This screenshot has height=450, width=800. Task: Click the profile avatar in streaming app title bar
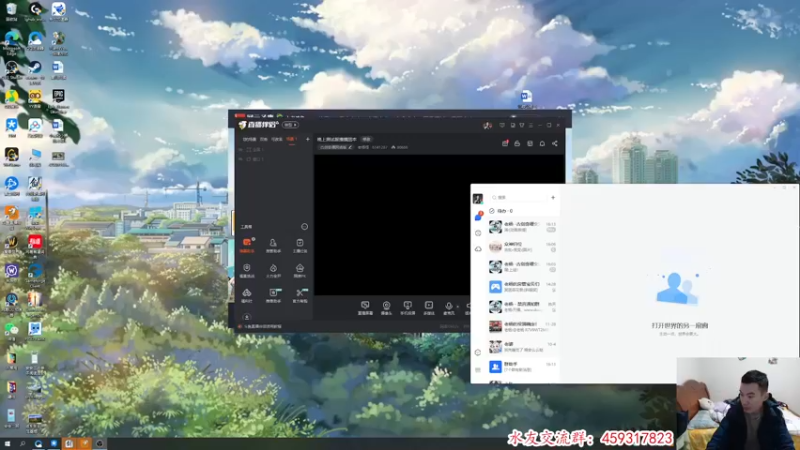[x=487, y=125]
